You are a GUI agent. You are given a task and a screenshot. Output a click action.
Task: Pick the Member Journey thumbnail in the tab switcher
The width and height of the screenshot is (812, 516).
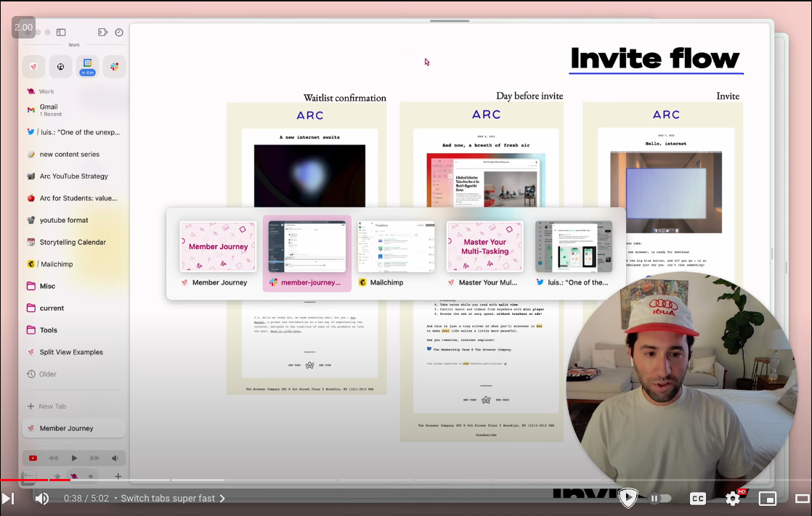[218, 253]
